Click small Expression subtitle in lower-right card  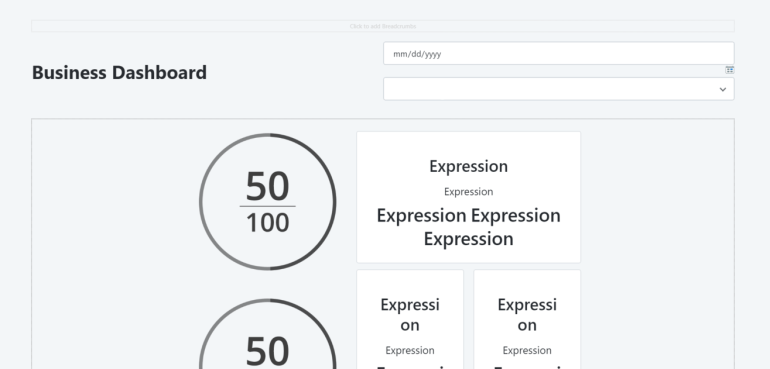point(527,350)
